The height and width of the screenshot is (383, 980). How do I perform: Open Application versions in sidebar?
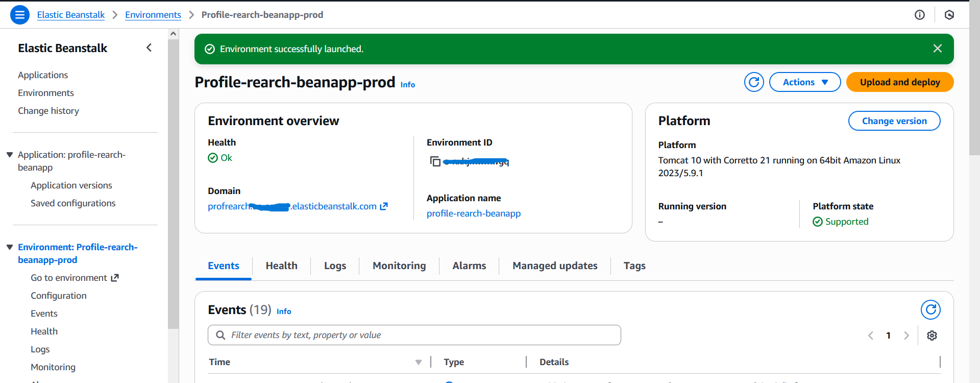71,185
